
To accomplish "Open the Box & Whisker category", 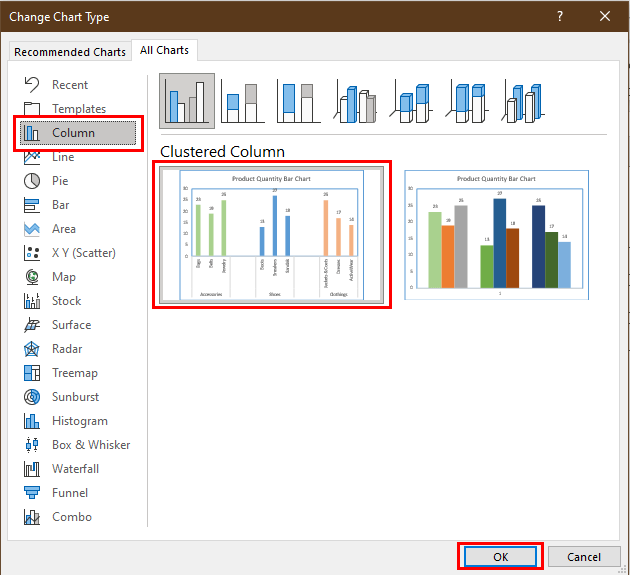I will coord(78,445).
